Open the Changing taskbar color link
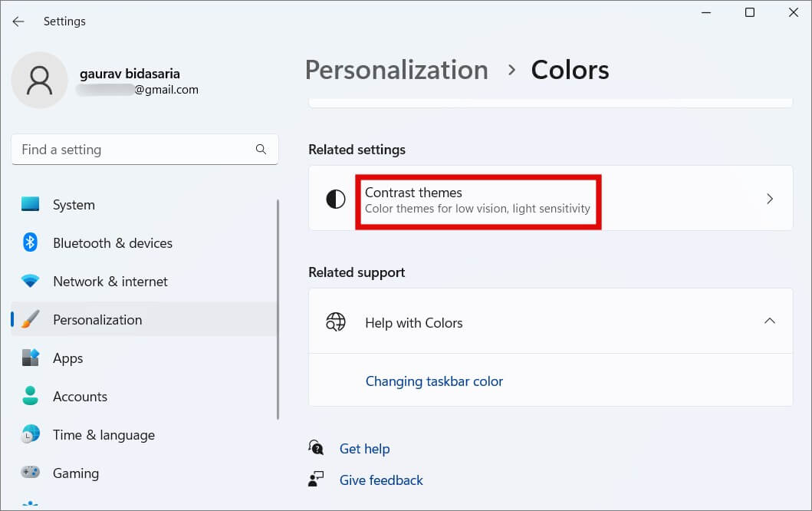 tap(434, 381)
